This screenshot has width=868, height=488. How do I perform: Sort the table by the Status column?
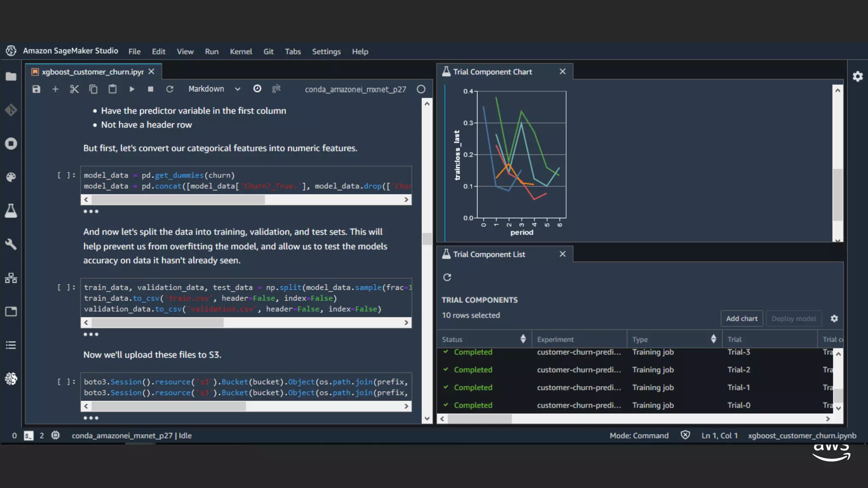click(x=523, y=339)
